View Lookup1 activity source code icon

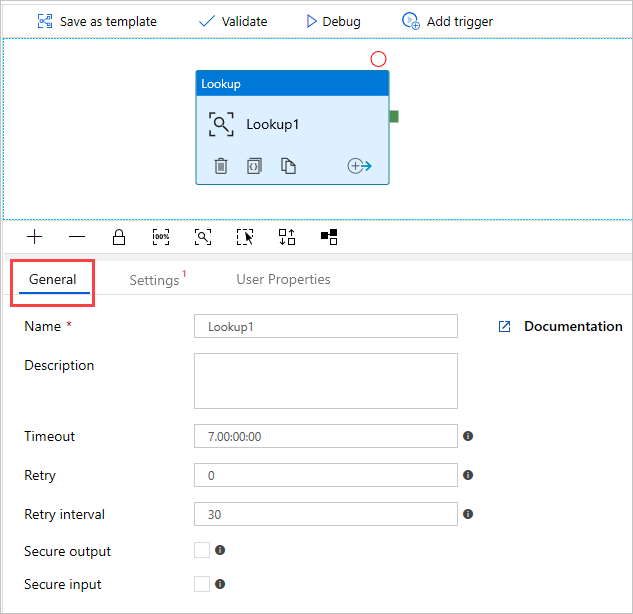[x=254, y=166]
